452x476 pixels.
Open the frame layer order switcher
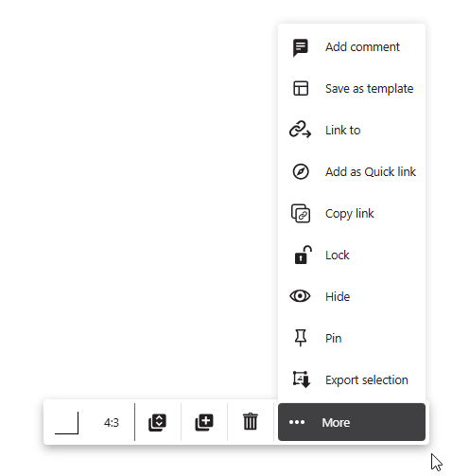pos(157,422)
